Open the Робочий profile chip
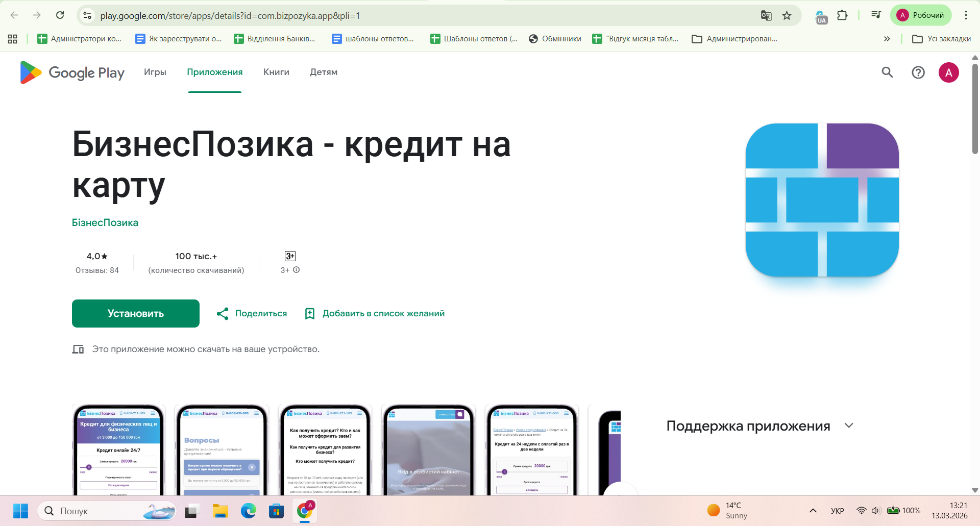This screenshot has height=526, width=980. (x=921, y=15)
